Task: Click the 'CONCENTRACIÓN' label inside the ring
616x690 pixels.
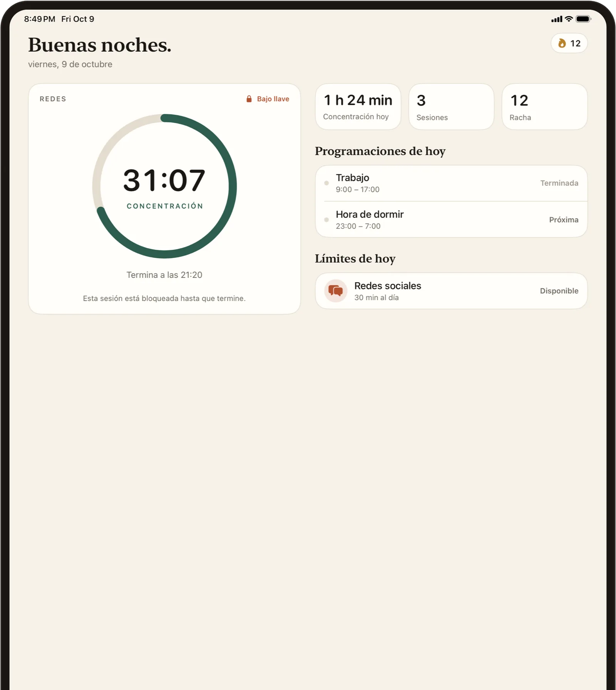Action: tap(165, 206)
